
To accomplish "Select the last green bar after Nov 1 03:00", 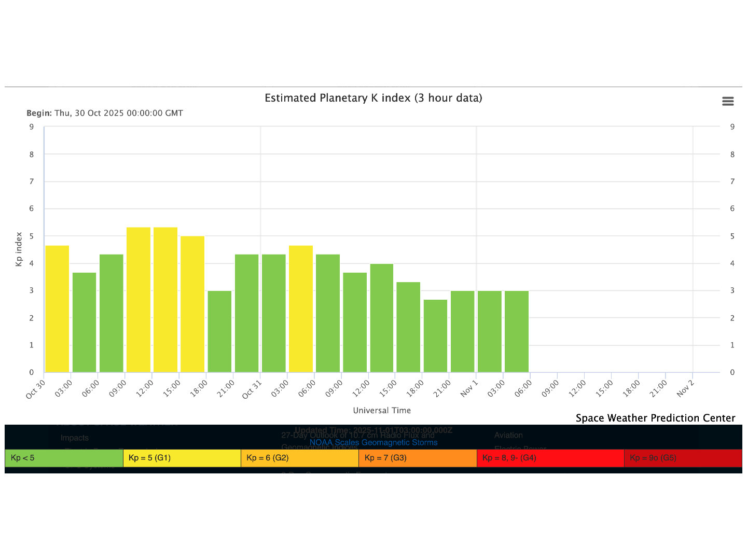I will (x=516, y=332).
